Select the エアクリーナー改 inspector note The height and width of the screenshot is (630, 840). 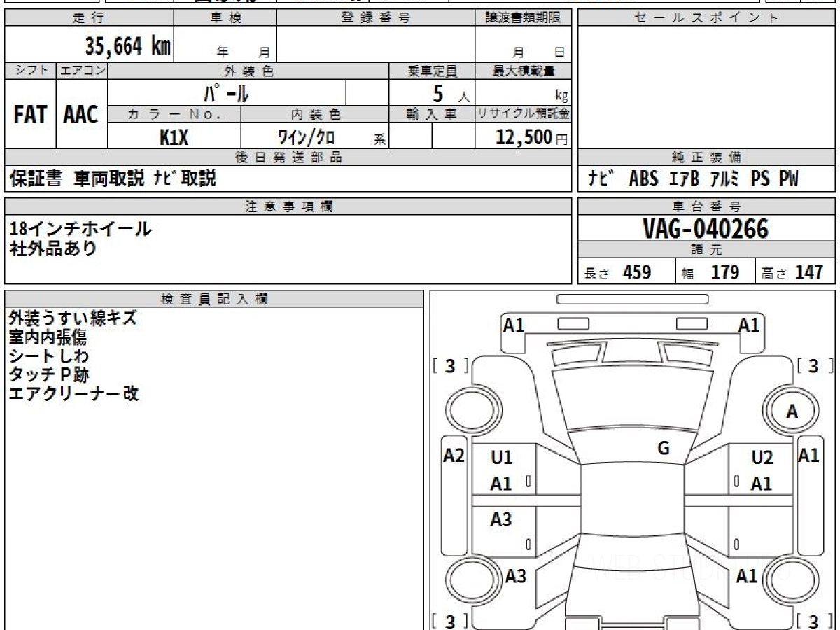[x=73, y=393]
